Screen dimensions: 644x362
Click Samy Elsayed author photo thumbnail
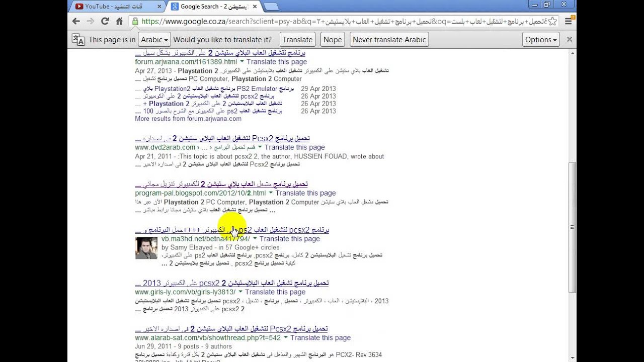coord(146,248)
